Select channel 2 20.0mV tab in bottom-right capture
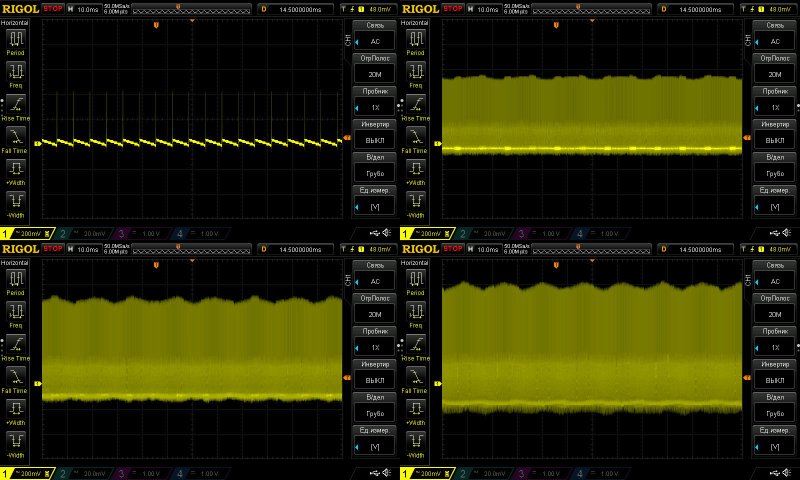Viewport: 800px width, 480px height. pos(483,473)
